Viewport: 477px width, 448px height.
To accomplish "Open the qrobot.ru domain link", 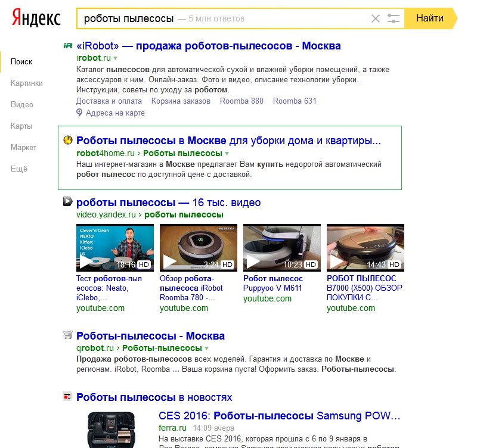I will [x=95, y=348].
